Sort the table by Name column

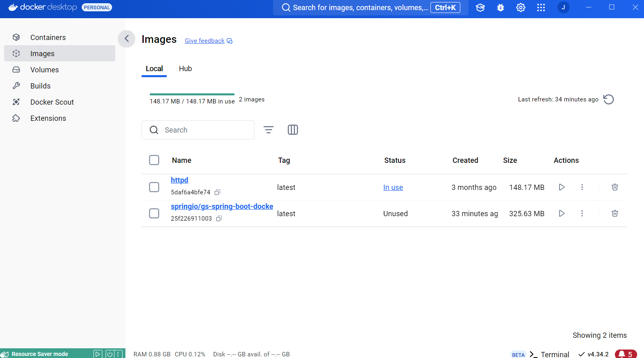coord(182,160)
